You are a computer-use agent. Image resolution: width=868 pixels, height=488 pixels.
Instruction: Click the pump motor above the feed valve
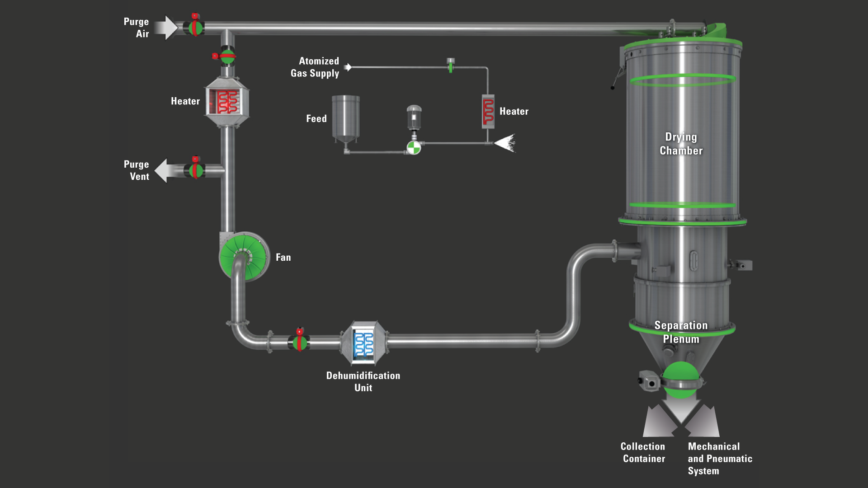[x=414, y=118]
